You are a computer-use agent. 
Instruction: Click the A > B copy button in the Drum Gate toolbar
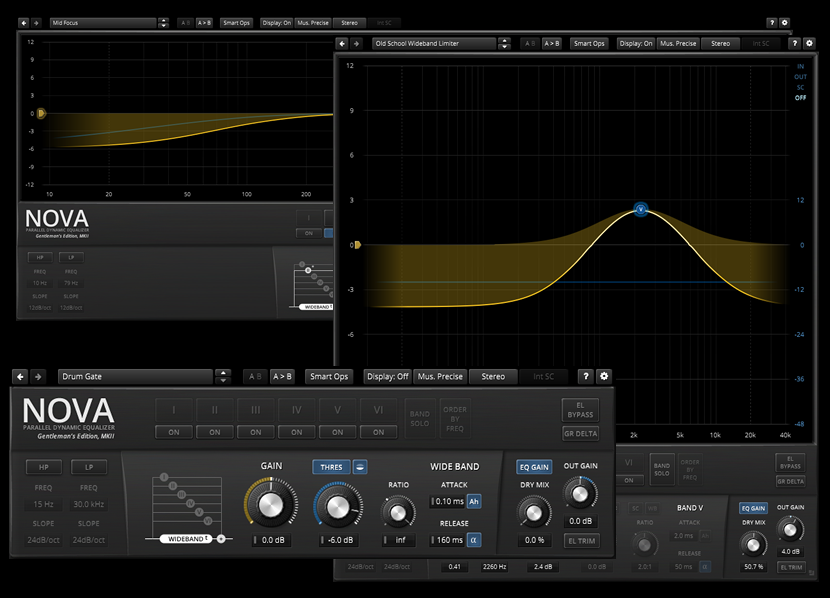tap(282, 377)
